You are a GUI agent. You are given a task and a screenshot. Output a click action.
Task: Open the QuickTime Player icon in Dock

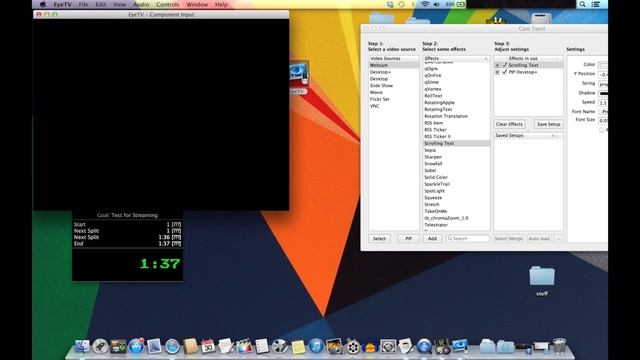(424, 347)
